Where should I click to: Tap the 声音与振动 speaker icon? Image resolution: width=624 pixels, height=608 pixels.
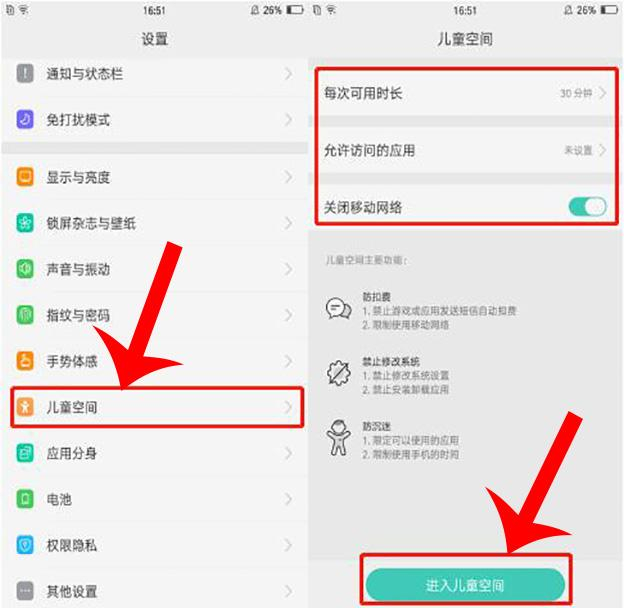[25, 269]
